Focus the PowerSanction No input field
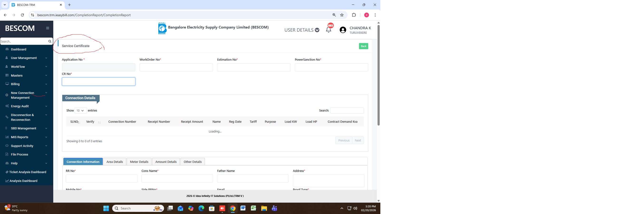The image size is (644, 214). (331, 67)
